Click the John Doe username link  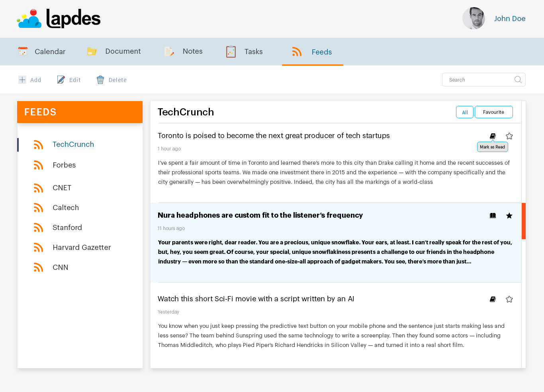pyautogui.click(x=510, y=19)
